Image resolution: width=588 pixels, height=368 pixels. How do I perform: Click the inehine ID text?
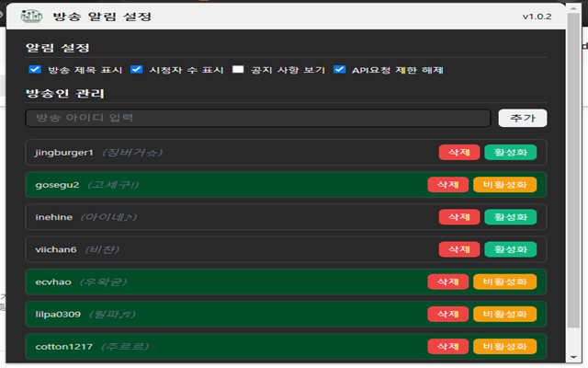[x=53, y=217]
